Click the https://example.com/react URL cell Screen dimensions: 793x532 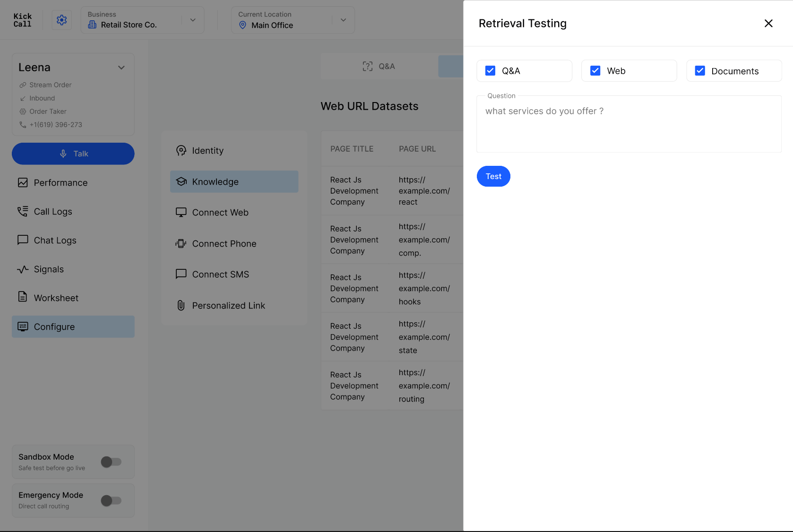coord(424,191)
